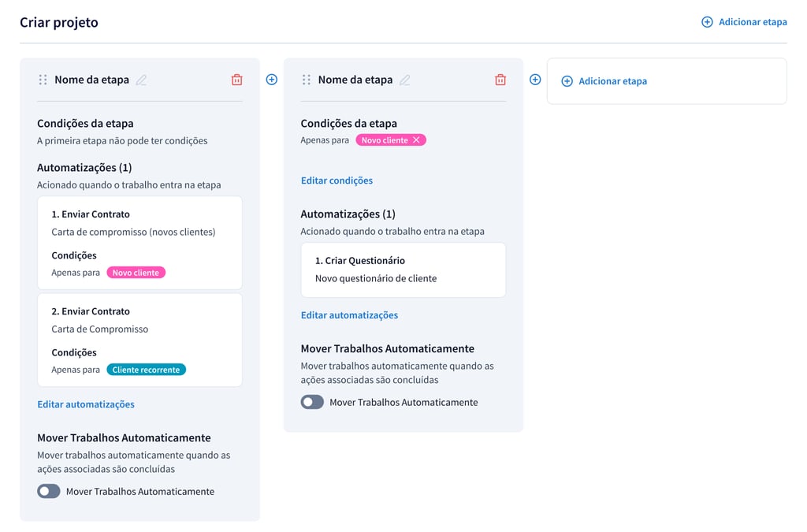
Task: Select the Carta de compromisso (novos clientes) automation card
Action: tap(139, 243)
